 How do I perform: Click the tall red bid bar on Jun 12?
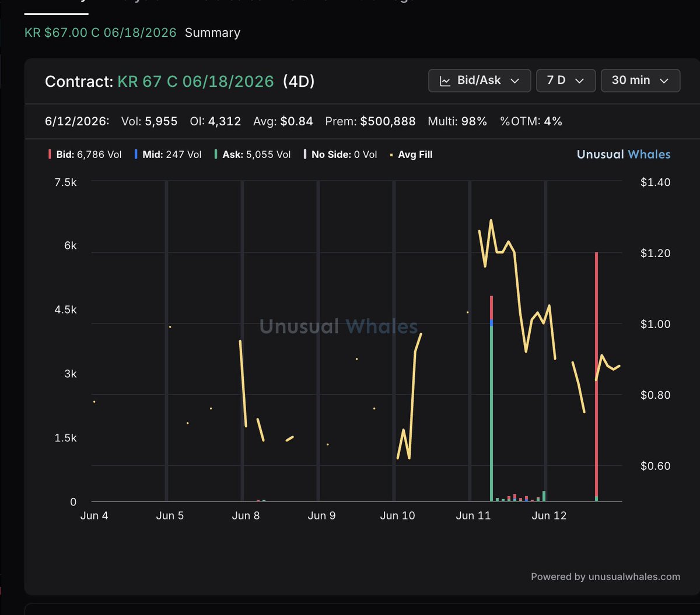click(596, 373)
